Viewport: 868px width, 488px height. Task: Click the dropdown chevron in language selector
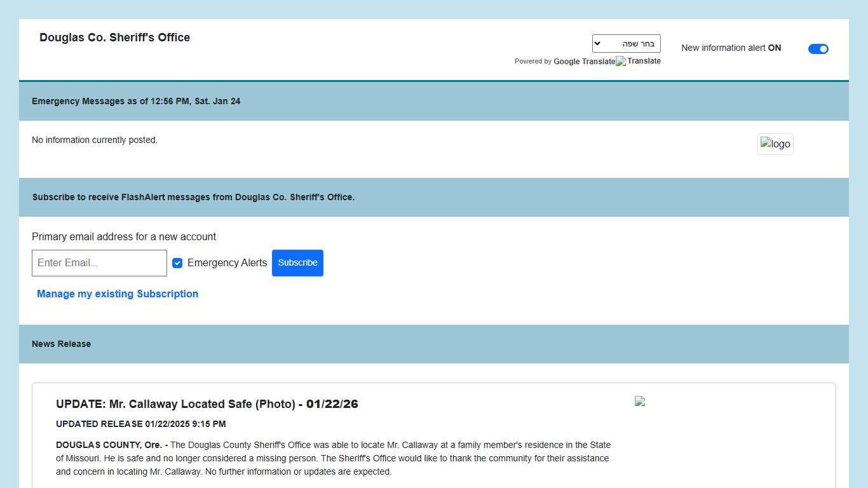pos(598,44)
